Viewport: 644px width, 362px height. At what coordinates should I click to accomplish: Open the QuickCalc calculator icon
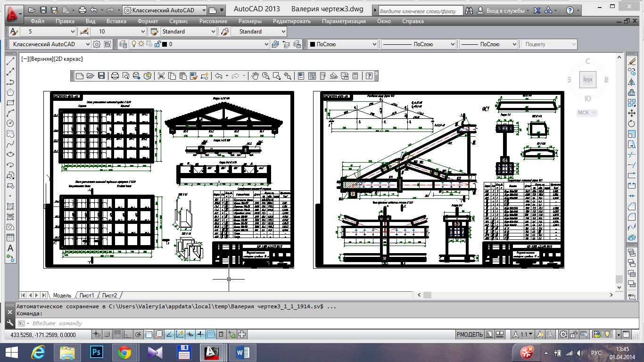[x=355, y=76]
